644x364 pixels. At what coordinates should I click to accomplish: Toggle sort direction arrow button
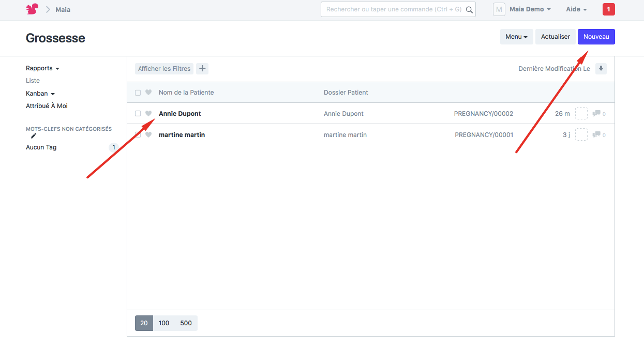[601, 69]
